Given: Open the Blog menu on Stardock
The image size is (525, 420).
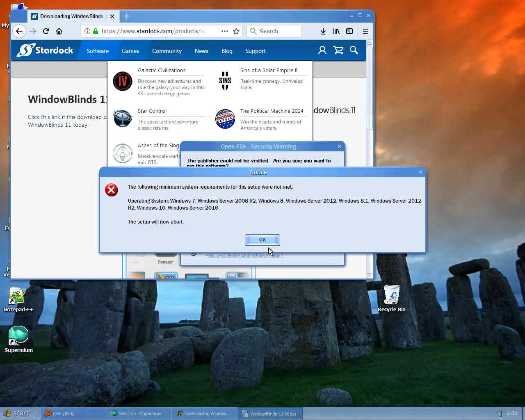Looking at the screenshot, I should (x=227, y=51).
